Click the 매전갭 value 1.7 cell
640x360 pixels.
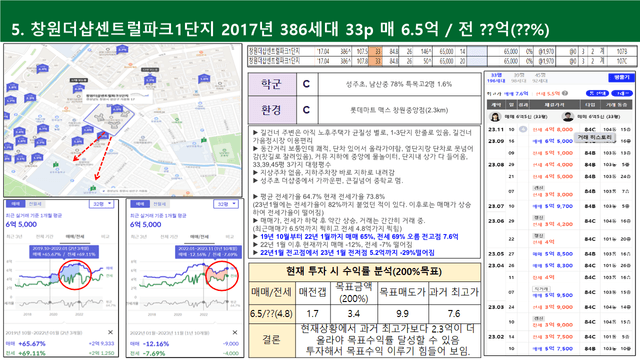313,314
